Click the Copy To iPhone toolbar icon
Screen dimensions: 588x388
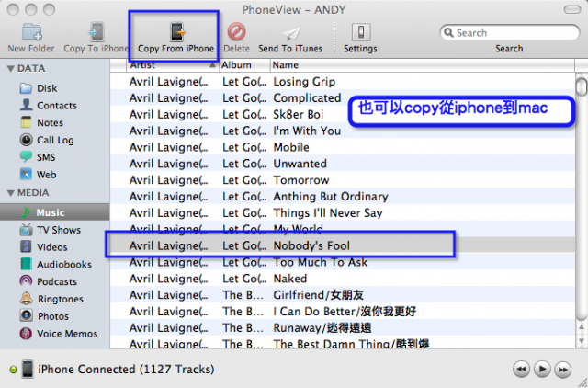(96, 32)
